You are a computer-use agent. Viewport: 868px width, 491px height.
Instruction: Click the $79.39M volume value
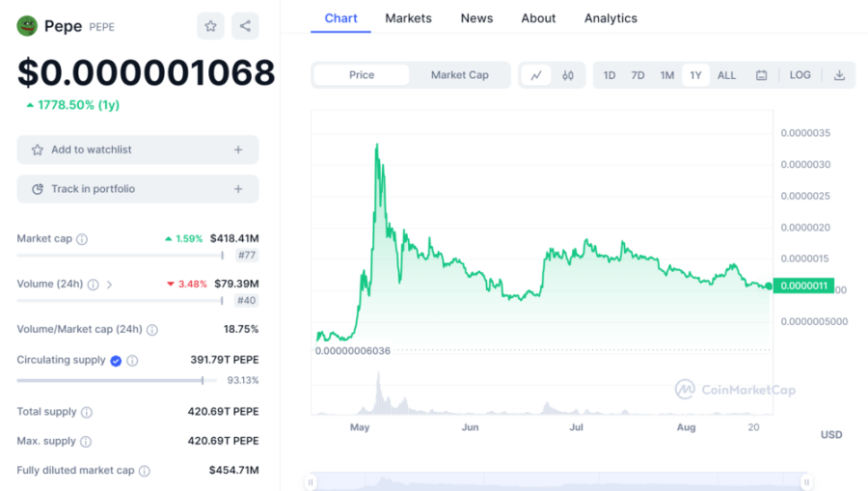[x=236, y=284]
